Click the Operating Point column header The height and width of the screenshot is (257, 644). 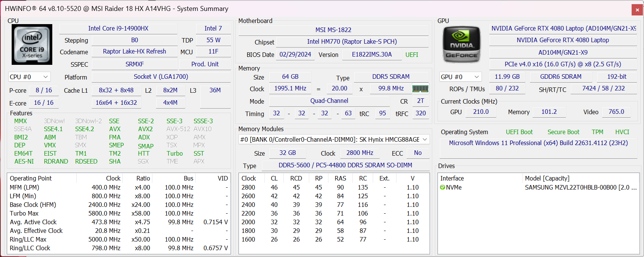coord(31,178)
